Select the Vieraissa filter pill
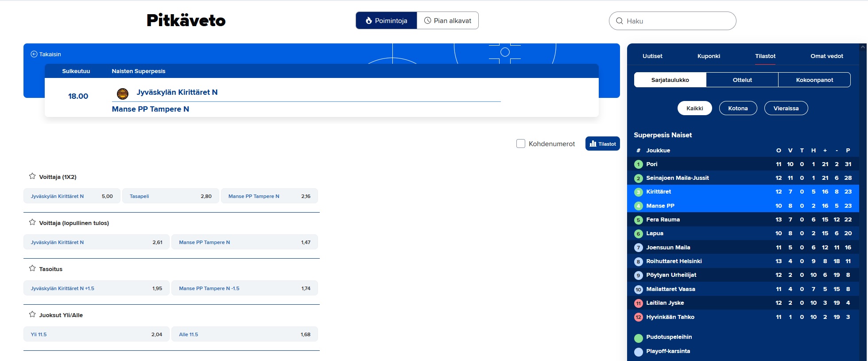This screenshot has width=868, height=361. [x=786, y=108]
